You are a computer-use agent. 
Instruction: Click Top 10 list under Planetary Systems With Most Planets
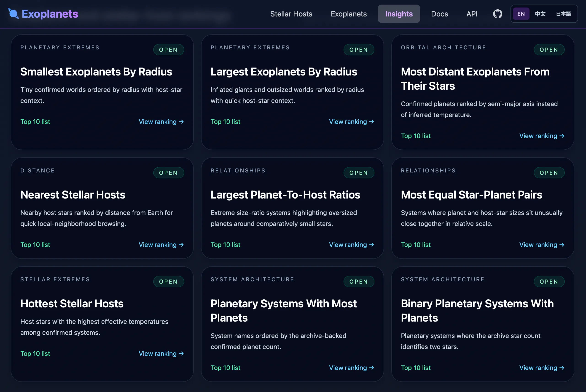click(x=226, y=368)
